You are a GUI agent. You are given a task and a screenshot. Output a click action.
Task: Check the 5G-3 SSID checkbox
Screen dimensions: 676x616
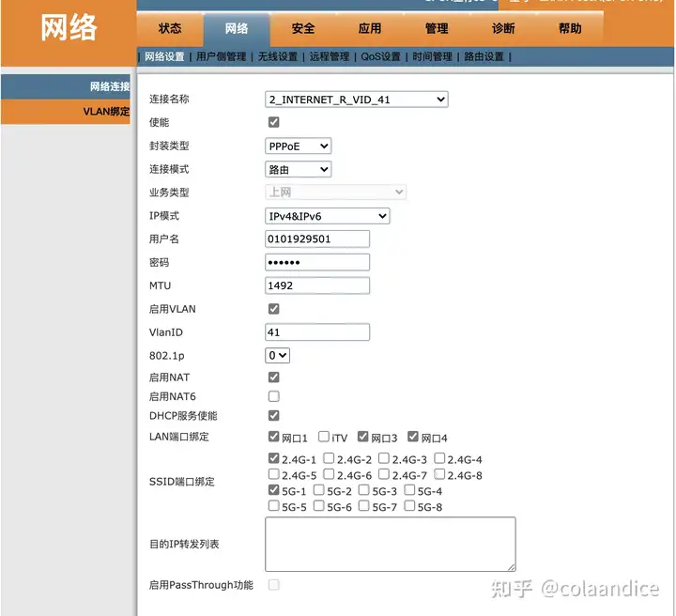[364, 490]
